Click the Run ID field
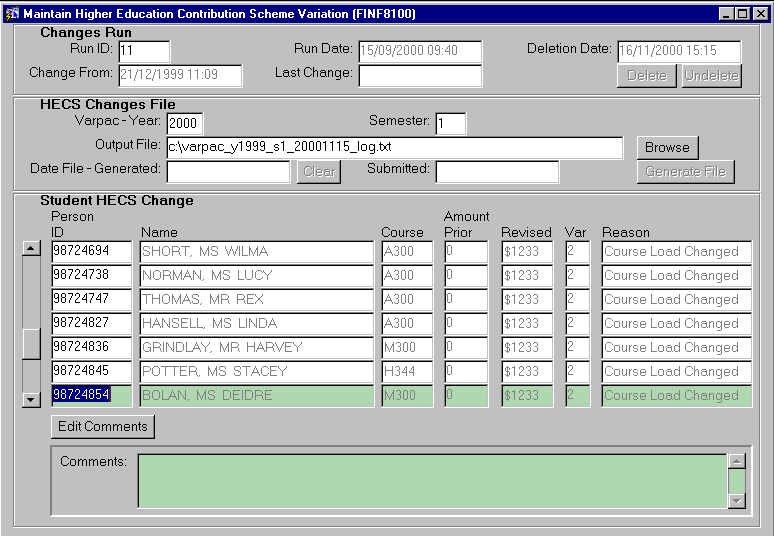 (144, 51)
